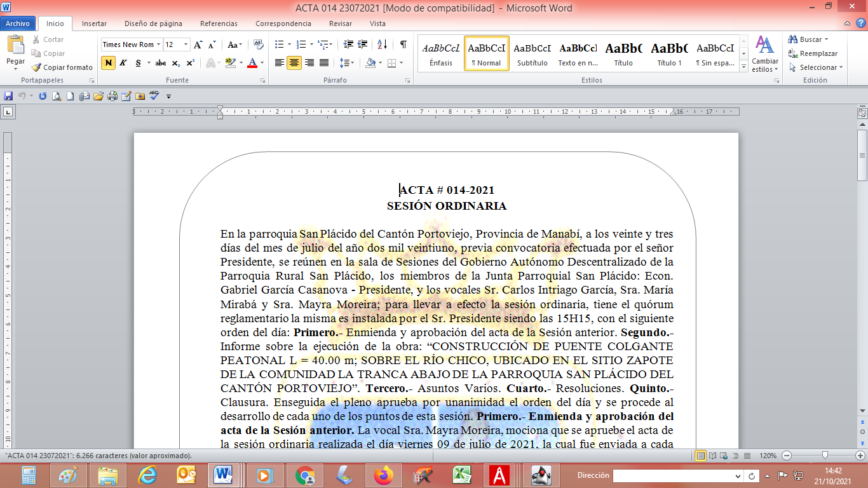The height and width of the screenshot is (488, 868).
Task: Click the clear formatting icon
Action: click(x=258, y=44)
